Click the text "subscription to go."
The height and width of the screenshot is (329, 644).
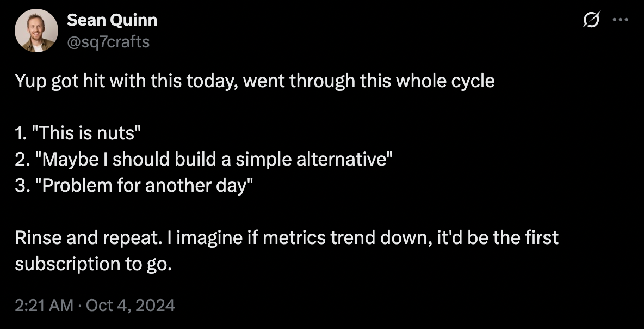[93, 264]
